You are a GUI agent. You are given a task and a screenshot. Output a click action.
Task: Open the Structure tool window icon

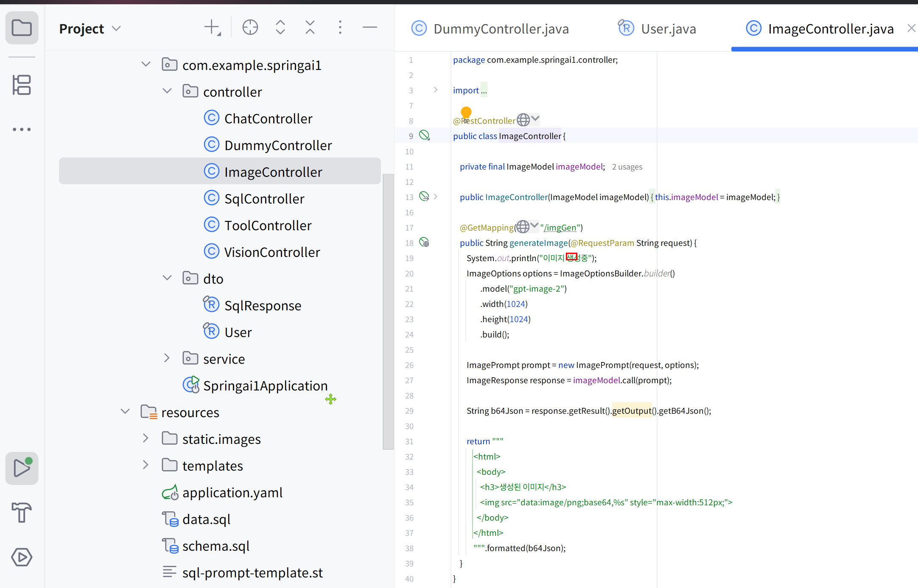[22, 85]
